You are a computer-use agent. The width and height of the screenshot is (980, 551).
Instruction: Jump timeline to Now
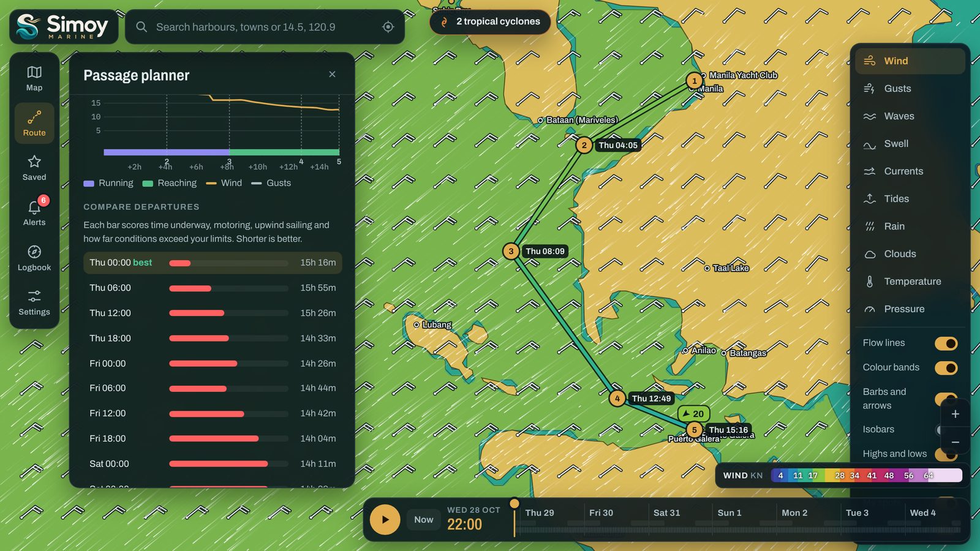pyautogui.click(x=423, y=520)
